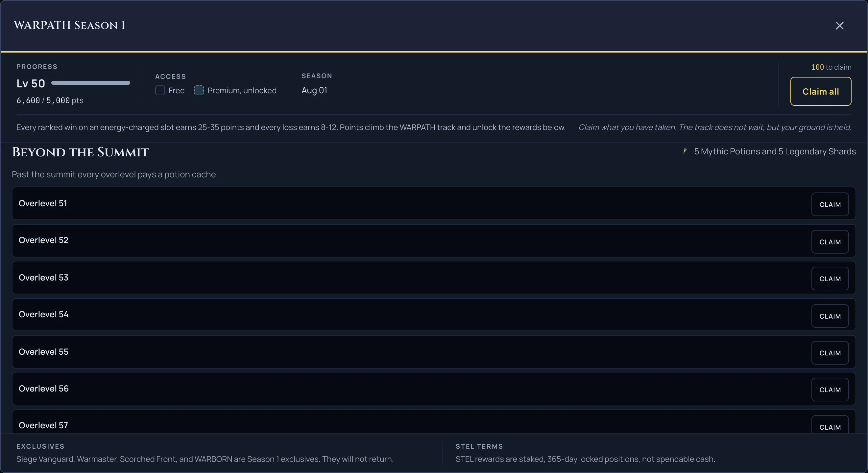Screen dimensions: 868x473
Task: Claim the Overlevel 51 reward
Action: click(x=830, y=204)
